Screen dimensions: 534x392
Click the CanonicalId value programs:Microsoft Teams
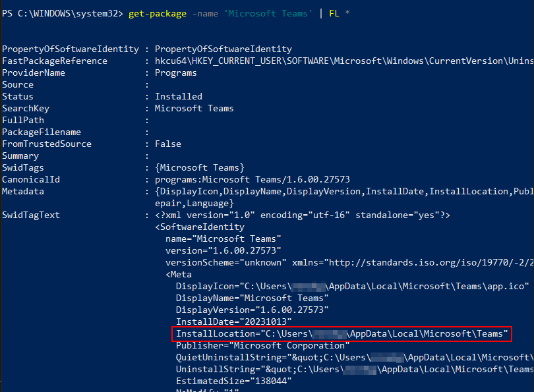point(252,180)
